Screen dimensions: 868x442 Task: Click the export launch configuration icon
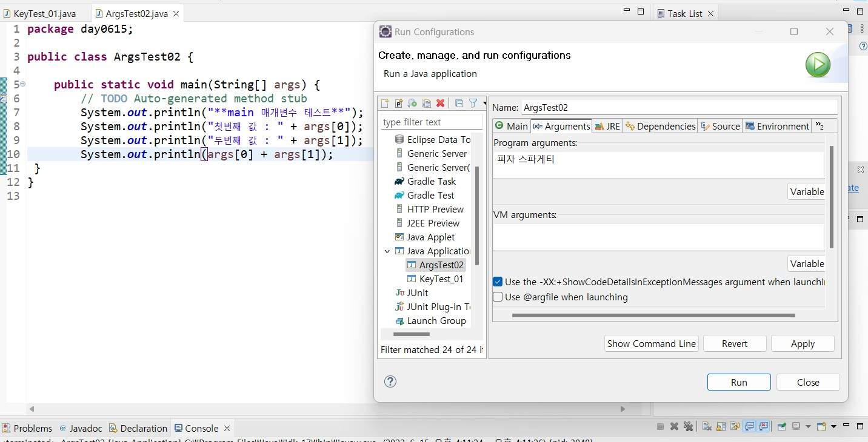(412, 104)
